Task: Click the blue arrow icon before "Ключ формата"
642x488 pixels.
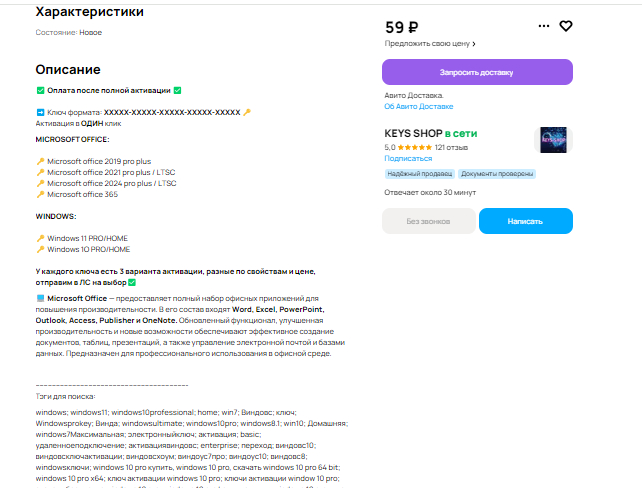Action: [40, 113]
